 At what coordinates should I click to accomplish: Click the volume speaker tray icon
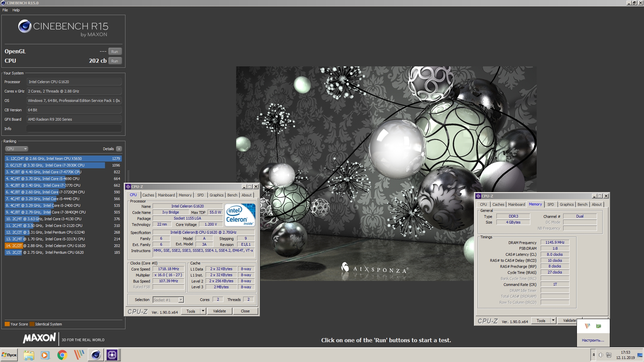coord(601,355)
